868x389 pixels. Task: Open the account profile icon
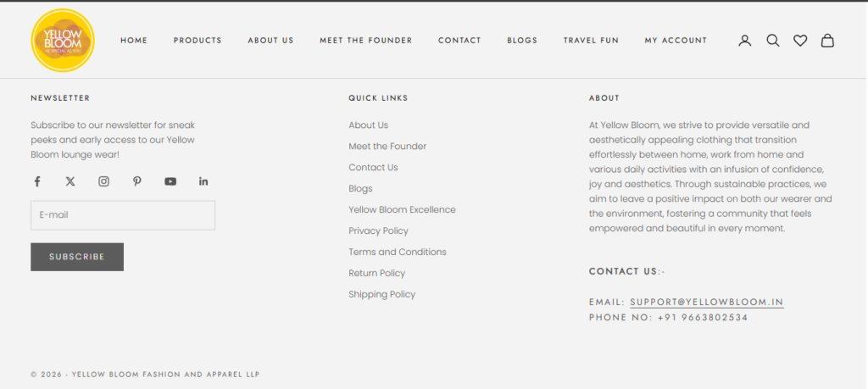click(744, 40)
